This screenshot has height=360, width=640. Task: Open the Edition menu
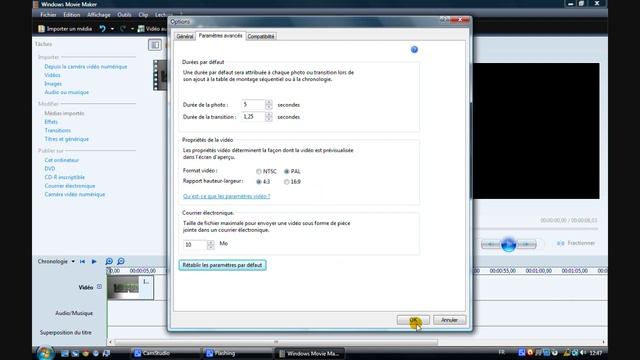point(72,15)
